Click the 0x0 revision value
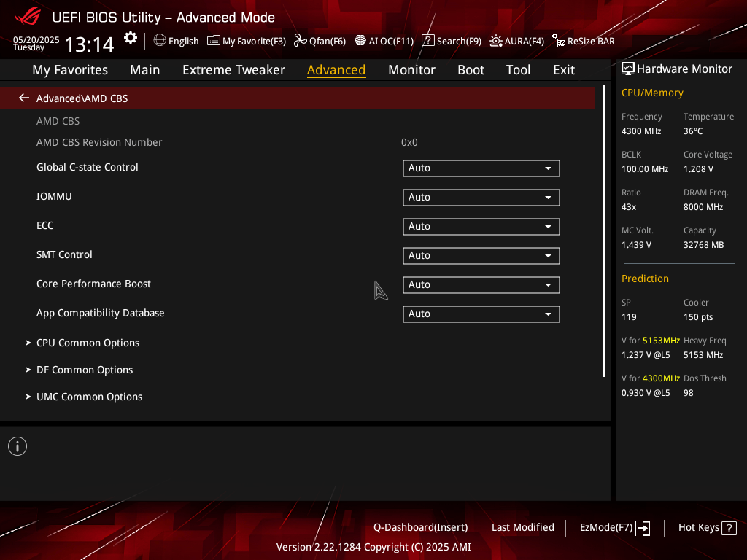The image size is (747, 560). click(x=409, y=142)
